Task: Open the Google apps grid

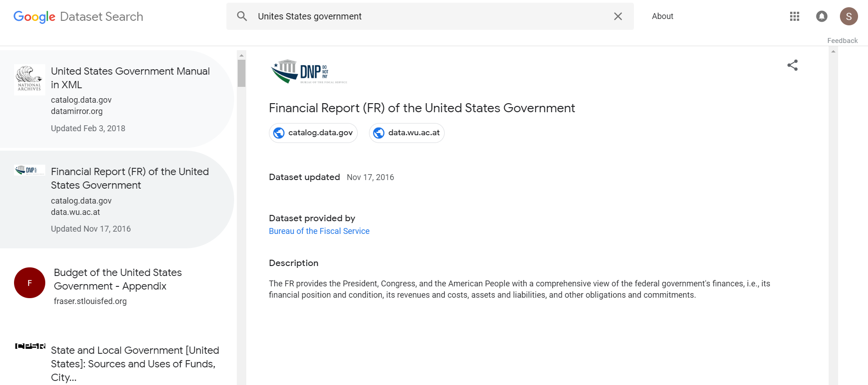Action: [x=794, y=16]
